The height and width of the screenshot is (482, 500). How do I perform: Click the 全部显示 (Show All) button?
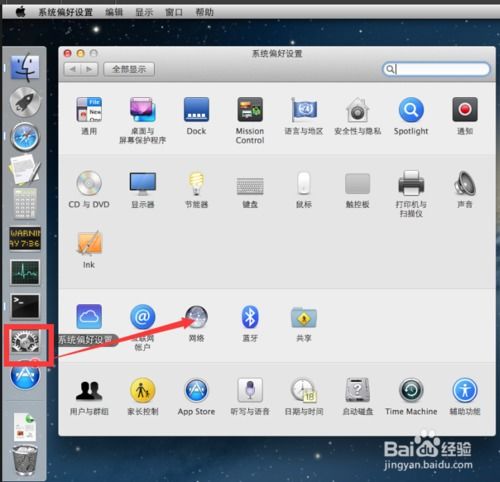129,69
